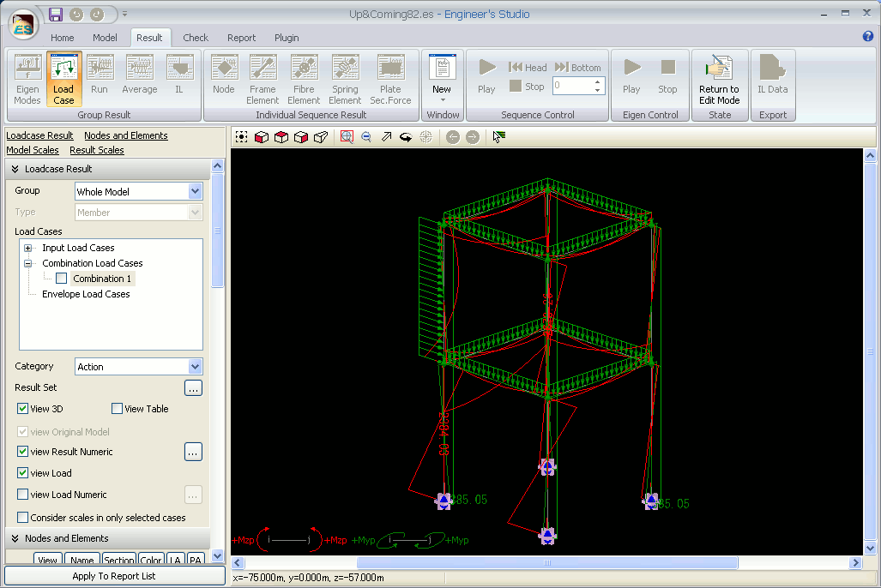881x588 pixels.
Task: Open the Category dropdown showing Action
Action: tap(139, 367)
